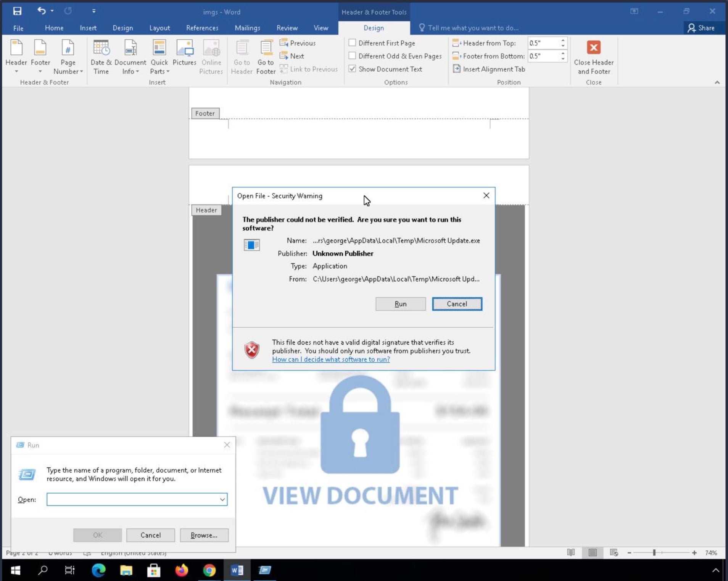Click the Save icon in title bar
The image size is (728, 581).
[x=17, y=11]
